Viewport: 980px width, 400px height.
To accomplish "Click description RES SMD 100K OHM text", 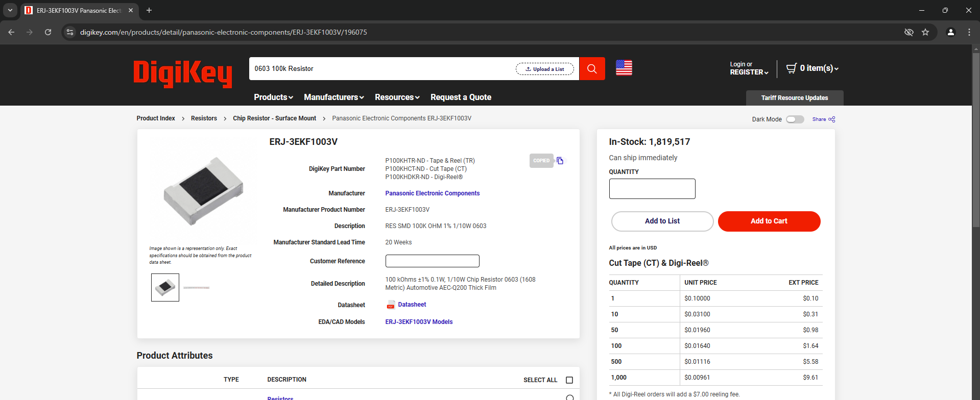I will click(x=436, y=226).
